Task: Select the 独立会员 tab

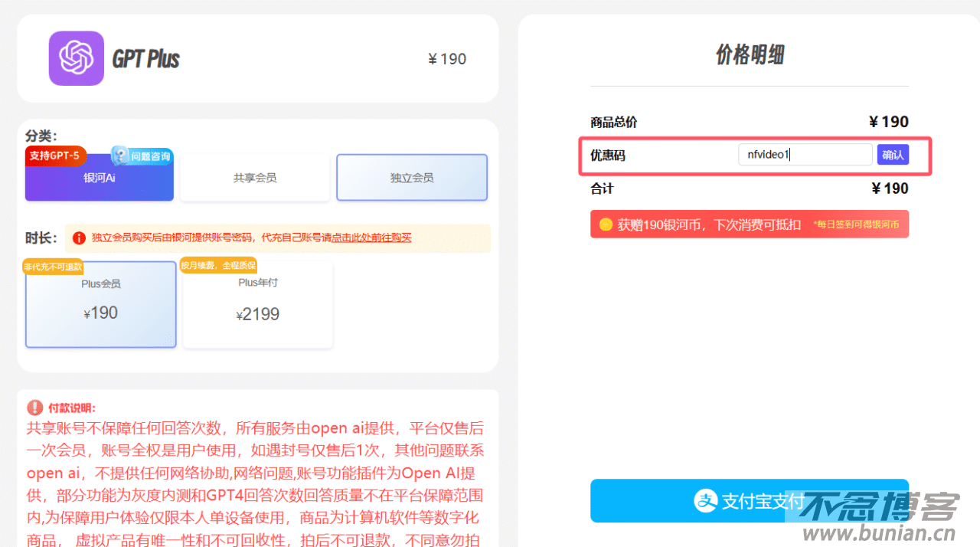Action: point(411,177)
